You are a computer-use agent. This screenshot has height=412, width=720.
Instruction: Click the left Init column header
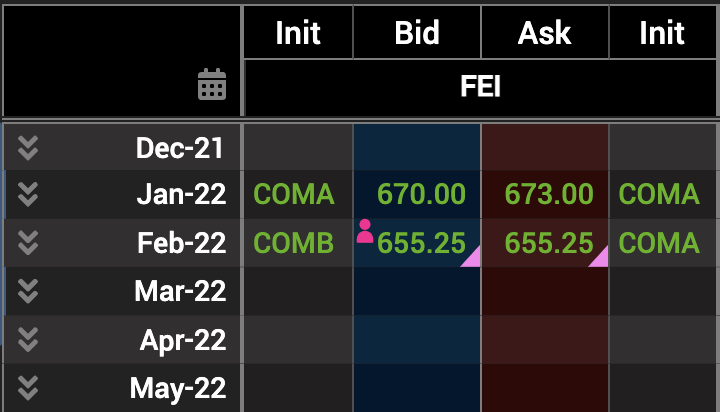pyautogui.click(x=298, y=33)
